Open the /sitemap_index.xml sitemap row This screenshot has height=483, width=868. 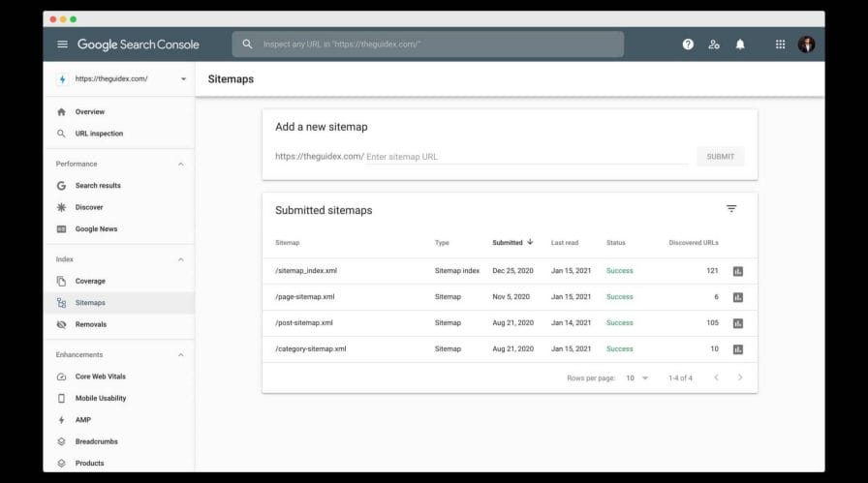click(510, 271)
